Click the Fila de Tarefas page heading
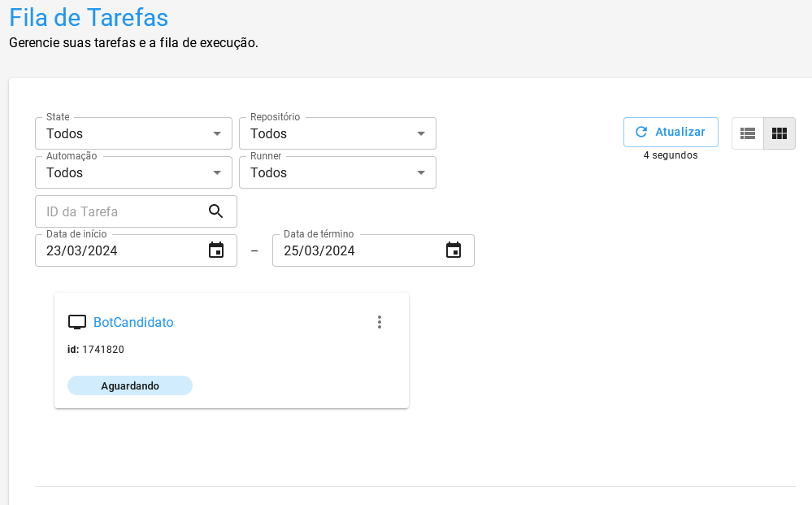This screenshot has height=505, width=812. point(89,18)
